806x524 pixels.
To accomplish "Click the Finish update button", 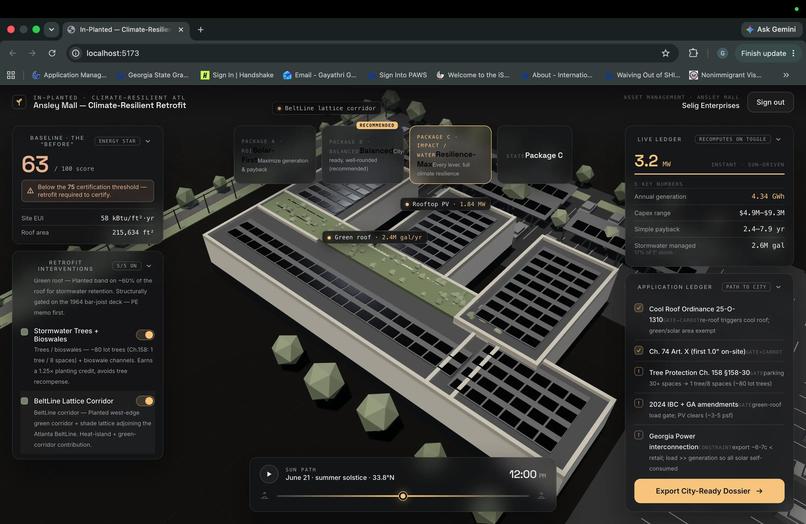I will click(x=768, y=53).
